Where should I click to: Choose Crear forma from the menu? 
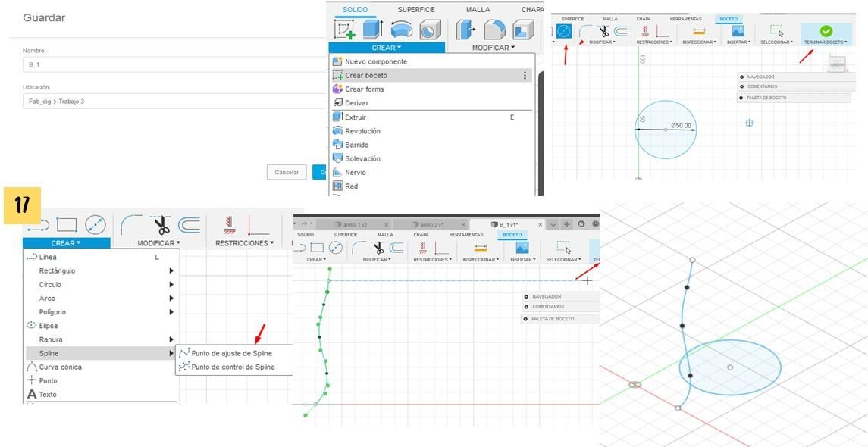coord(364,89)
